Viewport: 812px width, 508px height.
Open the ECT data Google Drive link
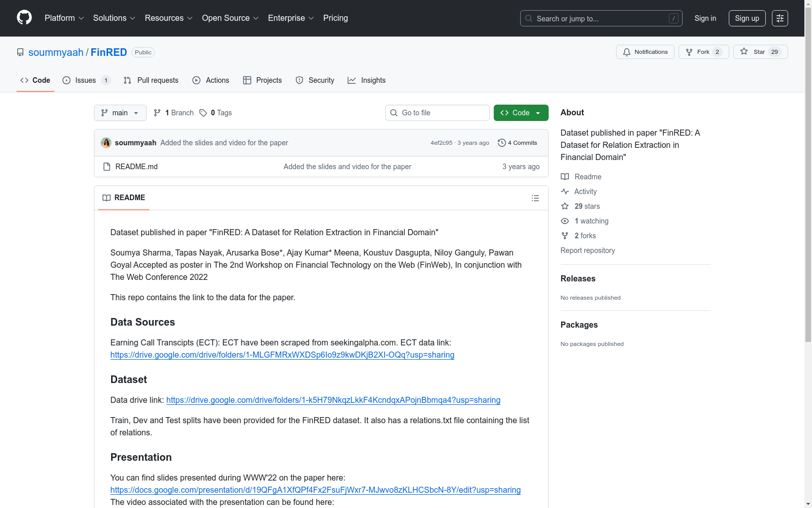[282, 355]
